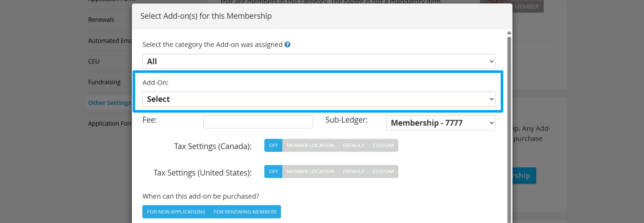
Task: Open the Fundraising sidebar item
Action: tap(104, 82)
